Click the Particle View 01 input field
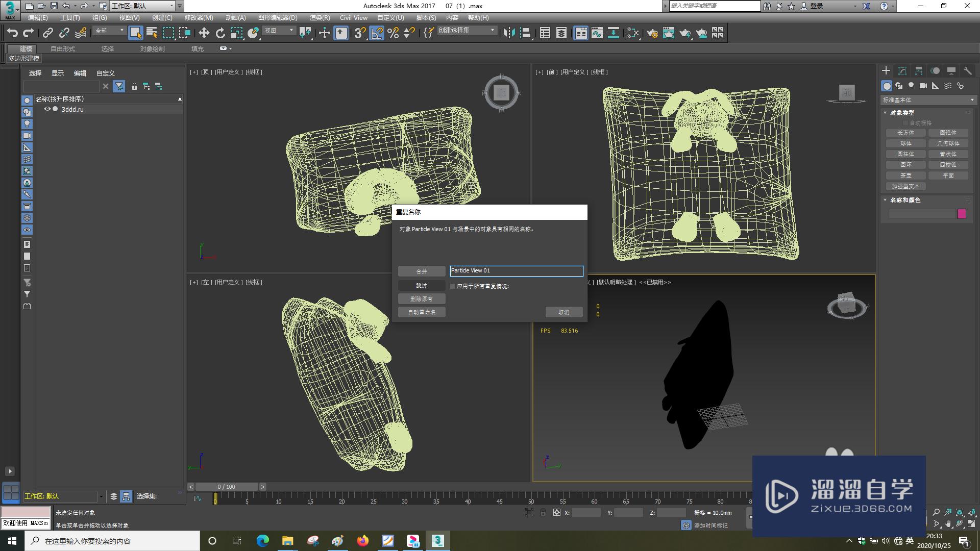This screenshot has width=980, height=551. [x=516, y=270]
